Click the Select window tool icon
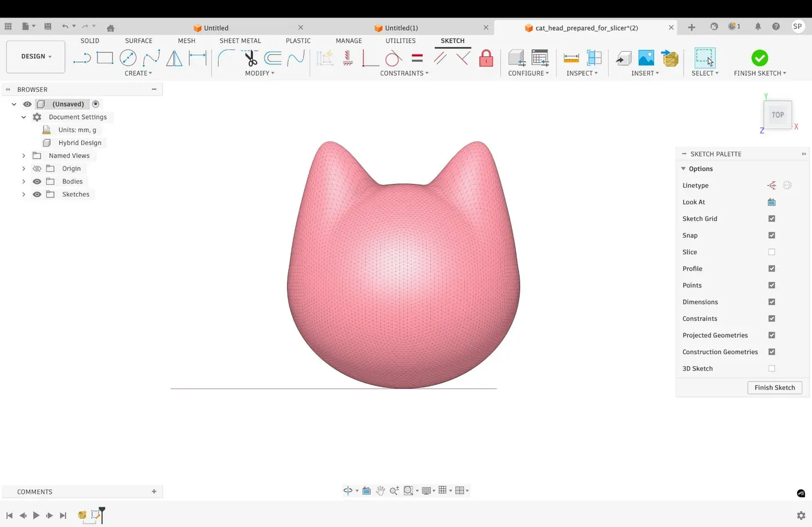 coord(705,58)
